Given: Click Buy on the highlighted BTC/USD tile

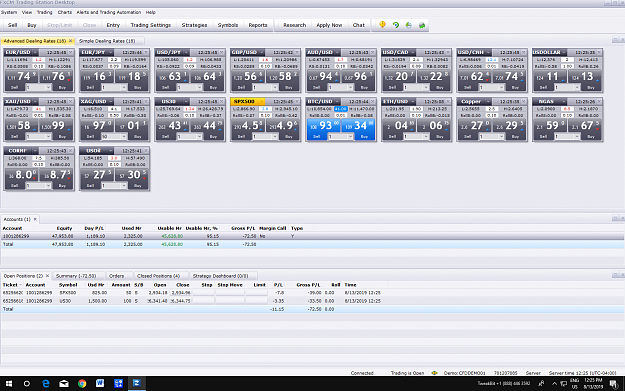Looking at the screenshot, I should click(x=364, y=136).
